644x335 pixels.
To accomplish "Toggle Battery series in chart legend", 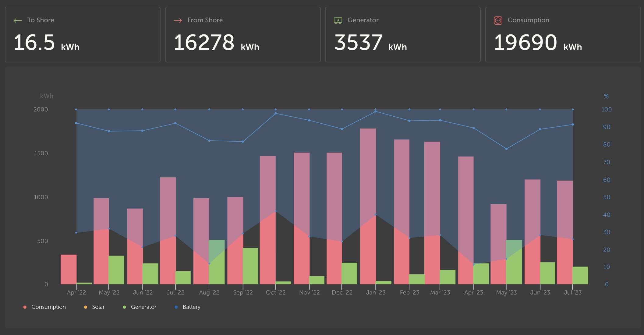I will click(191, 307).
